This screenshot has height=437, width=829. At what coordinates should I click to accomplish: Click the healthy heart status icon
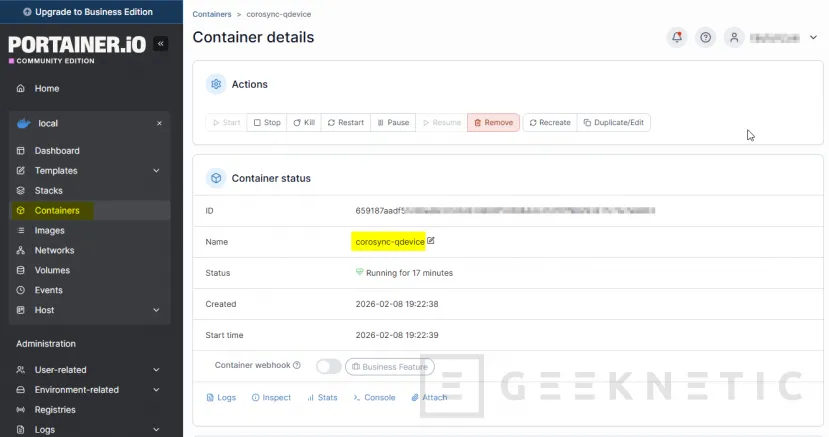click(360, 272)
